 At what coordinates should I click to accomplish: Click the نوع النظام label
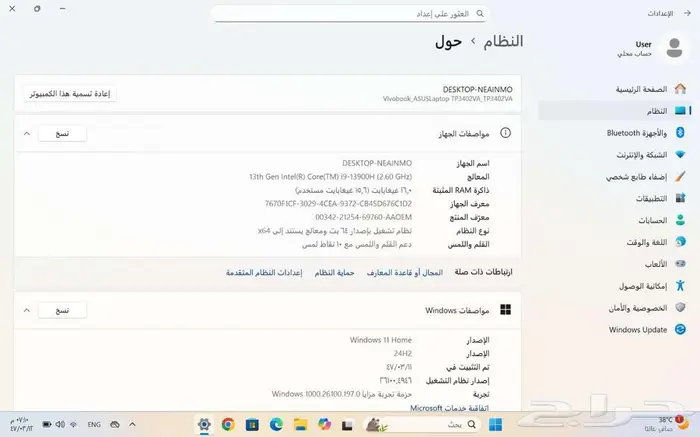tap(472, 231)
